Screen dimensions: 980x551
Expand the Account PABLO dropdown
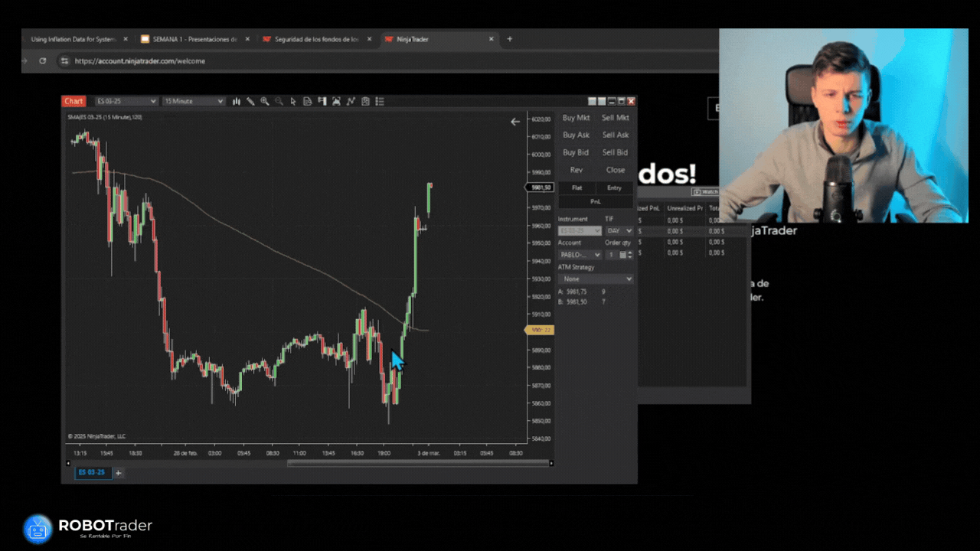[x=580, y=255]
